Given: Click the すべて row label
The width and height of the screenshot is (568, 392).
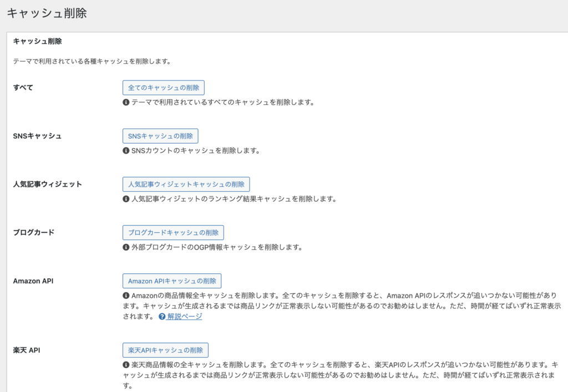Looking at the screenshot, I should pos(23,87).
